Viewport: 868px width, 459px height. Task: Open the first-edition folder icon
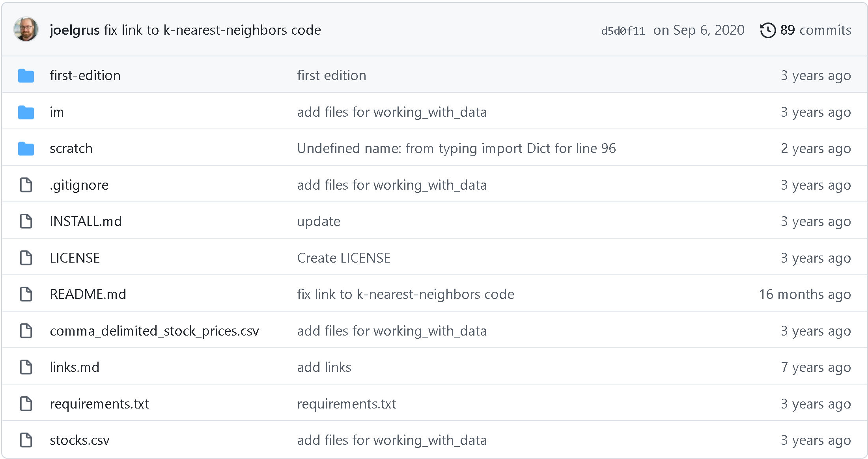[26, 75]
